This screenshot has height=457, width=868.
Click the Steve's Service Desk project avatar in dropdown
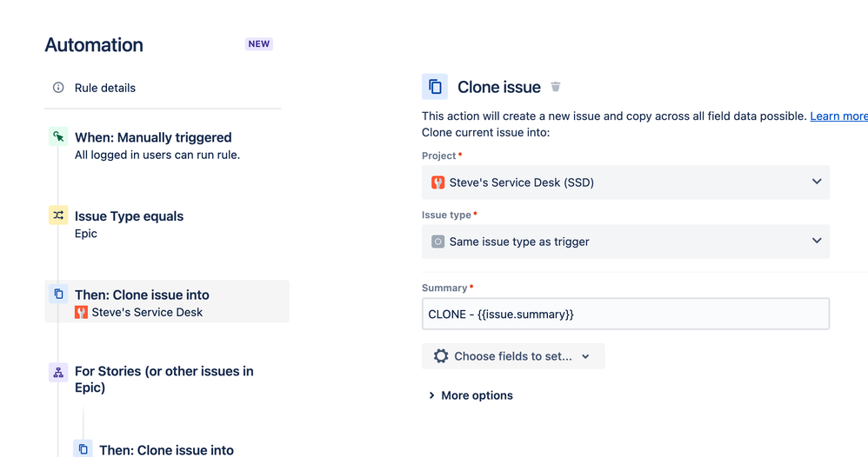tap(437, 182)
